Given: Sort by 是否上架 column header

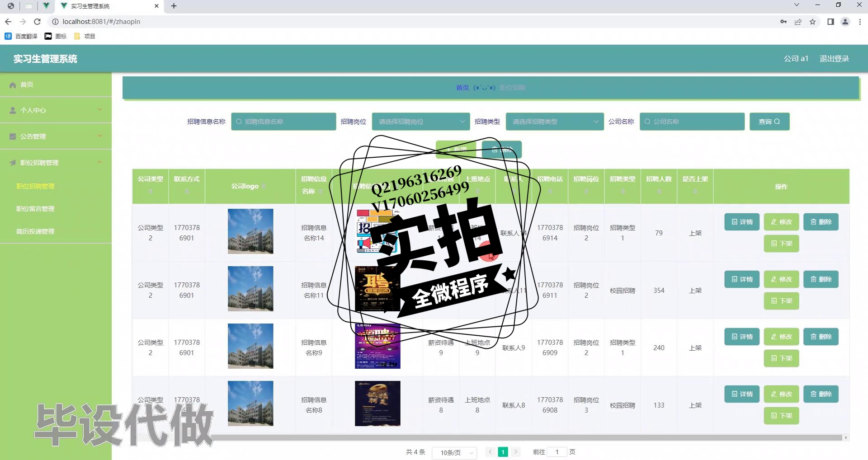Looking at the screenshot, I should tap(695, 186).
